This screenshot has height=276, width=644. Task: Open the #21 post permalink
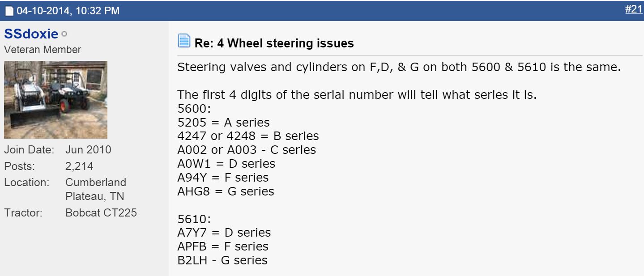tap(633, 9)
